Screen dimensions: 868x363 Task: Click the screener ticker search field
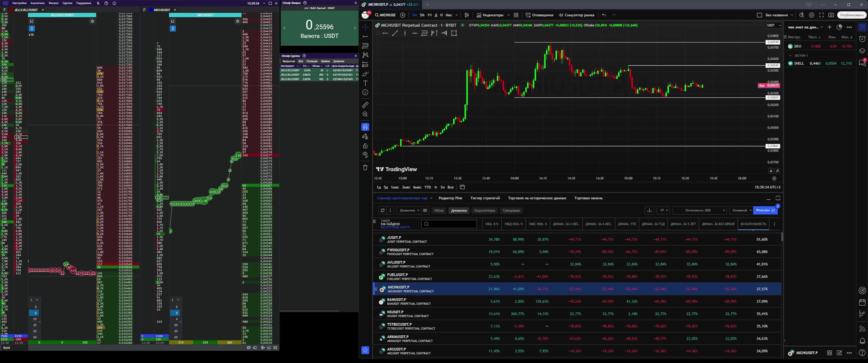point(449,224)
